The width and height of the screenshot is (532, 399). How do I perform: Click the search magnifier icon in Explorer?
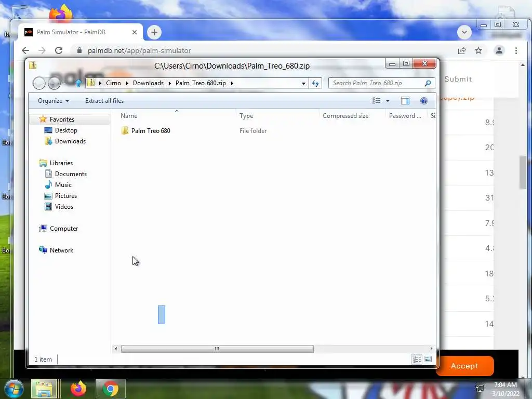click(x=428, y=83)
